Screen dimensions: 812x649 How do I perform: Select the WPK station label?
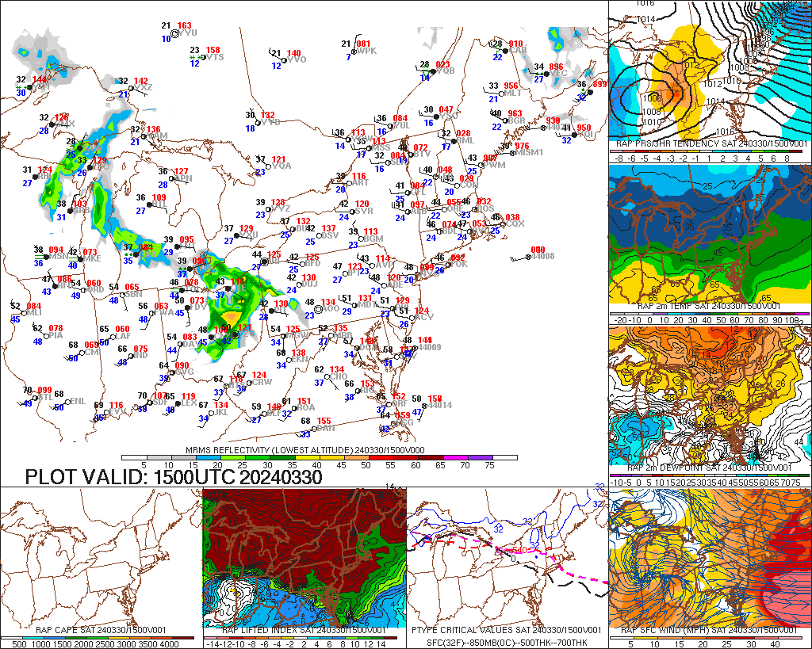coord(366,51)
